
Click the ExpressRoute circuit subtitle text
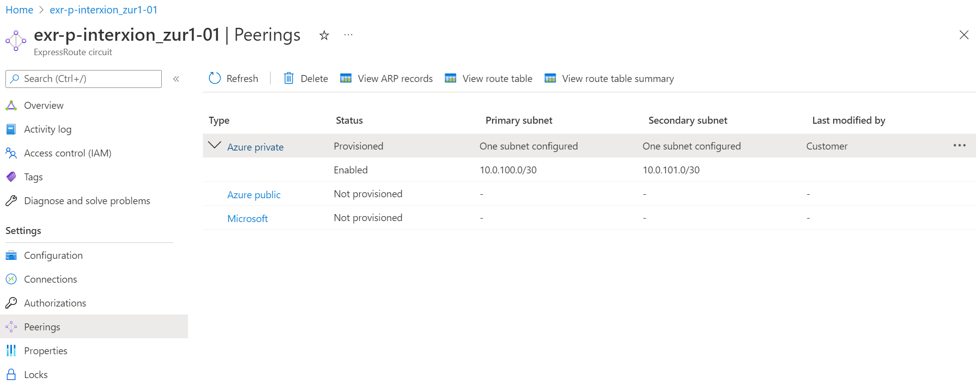pos(73,52)
